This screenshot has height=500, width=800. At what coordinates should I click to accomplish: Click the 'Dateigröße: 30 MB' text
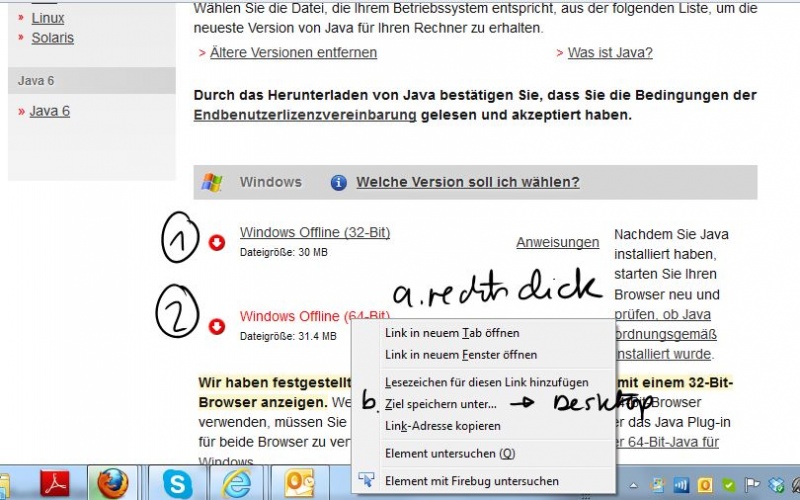(284, 252)
